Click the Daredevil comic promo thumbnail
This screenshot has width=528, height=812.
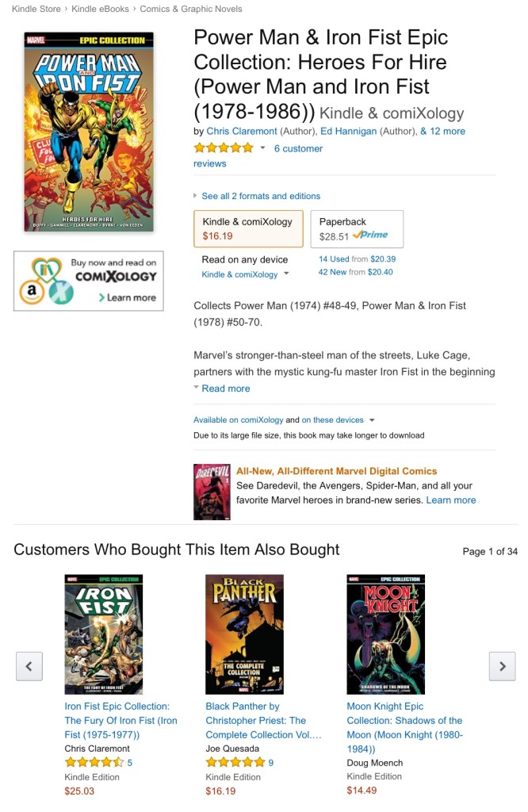pyautogui.click(x=212, y=492)
